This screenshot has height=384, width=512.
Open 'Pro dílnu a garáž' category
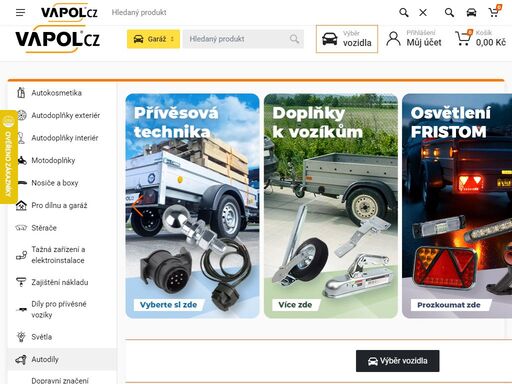59,205
